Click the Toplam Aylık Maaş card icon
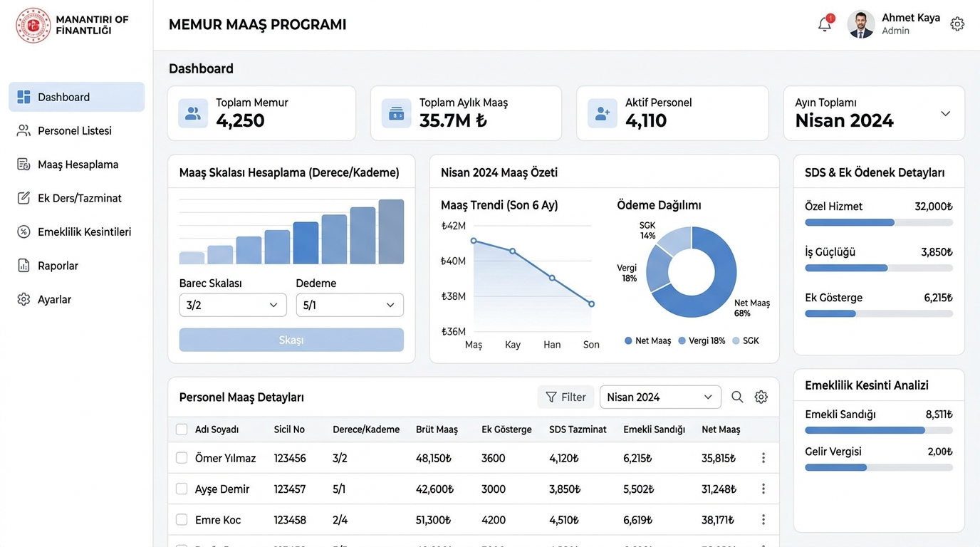The image size is (980, 547). pyautogui.click(x=397, y=113)
